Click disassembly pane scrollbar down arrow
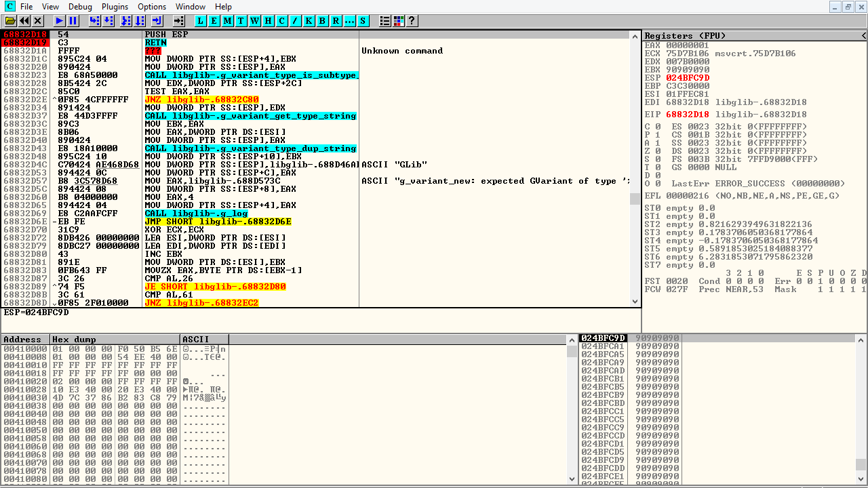Screen dimensions: 868x488 (x=635, y=302)
